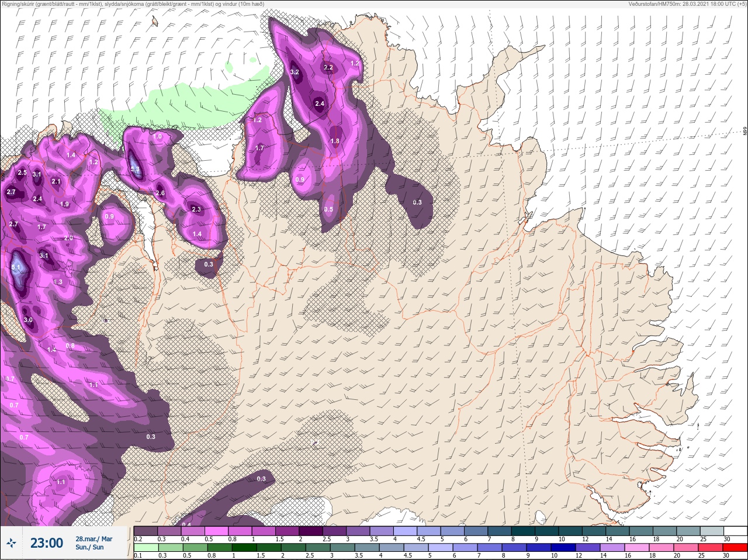The image size is (748, 560).
Task: Click the 3.2 precipitation value on the map
Action: click(x=295, y=72)
